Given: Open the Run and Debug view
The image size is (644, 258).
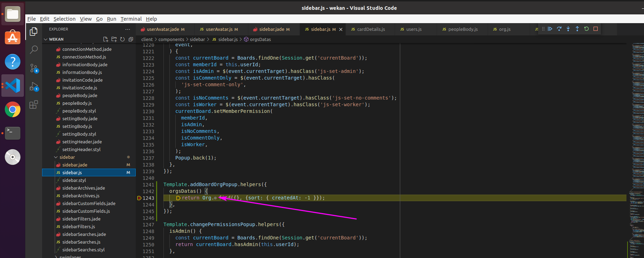Looking at the screenshot, I should (34, 86).
